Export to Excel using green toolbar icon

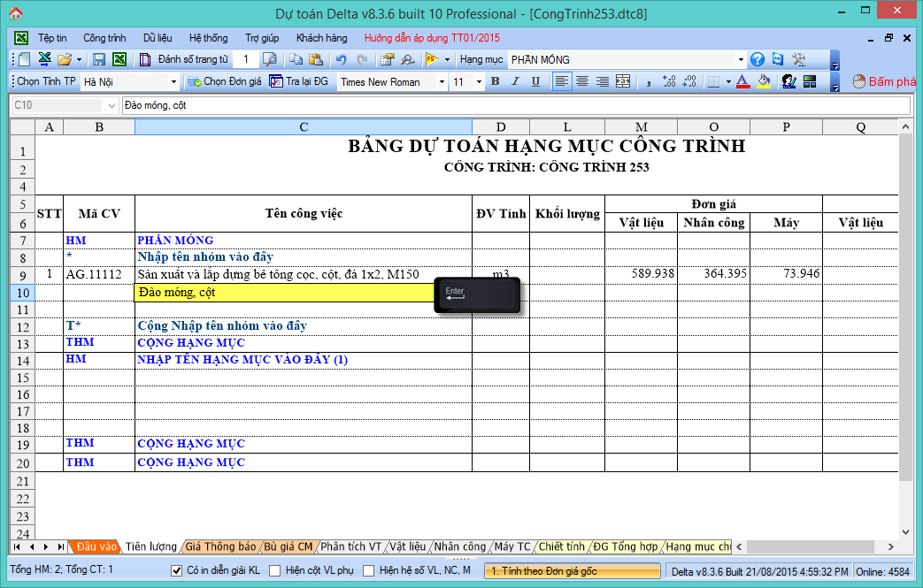(x=119, y=59)
